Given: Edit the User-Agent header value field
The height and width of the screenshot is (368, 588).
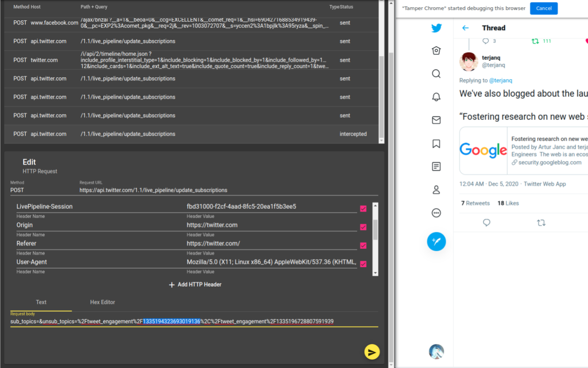Looking at the screenshot, I should click(x=271, y=262).
